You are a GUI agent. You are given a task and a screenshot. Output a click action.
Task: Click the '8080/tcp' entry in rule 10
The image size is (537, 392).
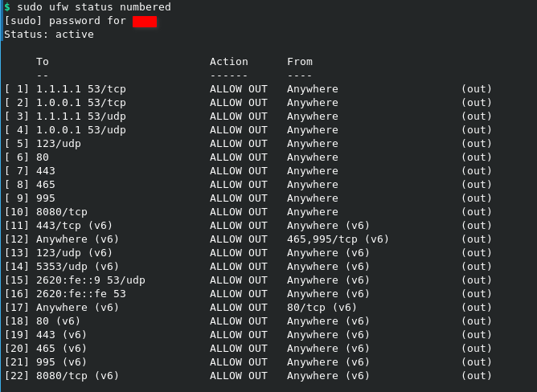pos(61,212)
